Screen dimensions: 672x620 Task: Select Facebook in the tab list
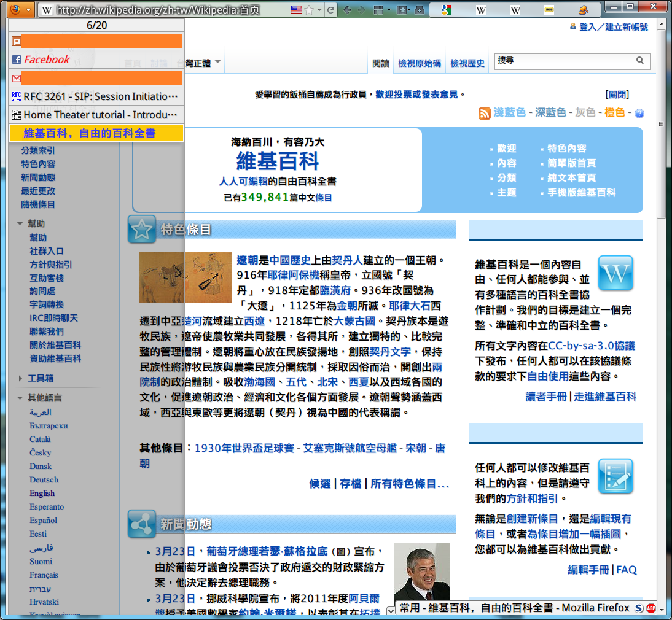97,60
